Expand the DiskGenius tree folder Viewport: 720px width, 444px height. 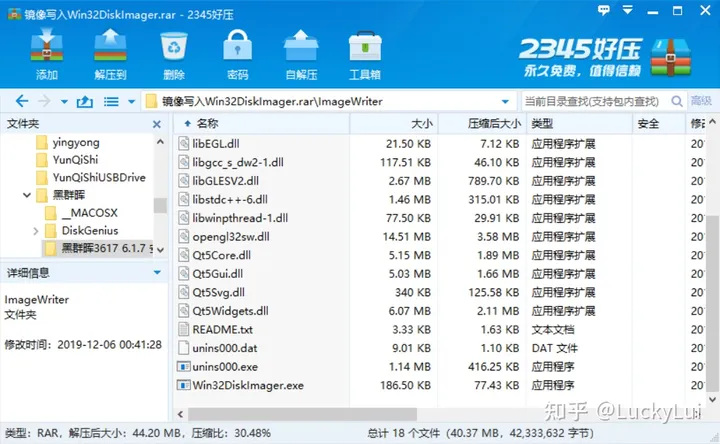(x=36, y=231)
